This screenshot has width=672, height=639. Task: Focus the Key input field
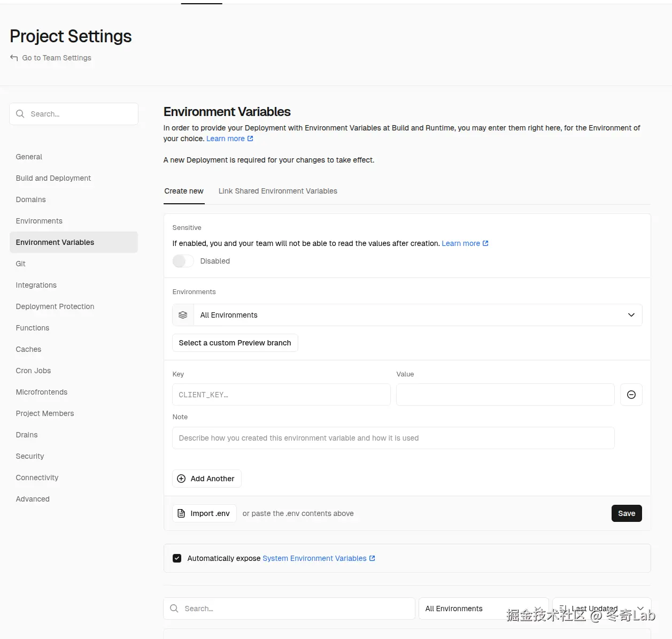(x=281, y=395)
